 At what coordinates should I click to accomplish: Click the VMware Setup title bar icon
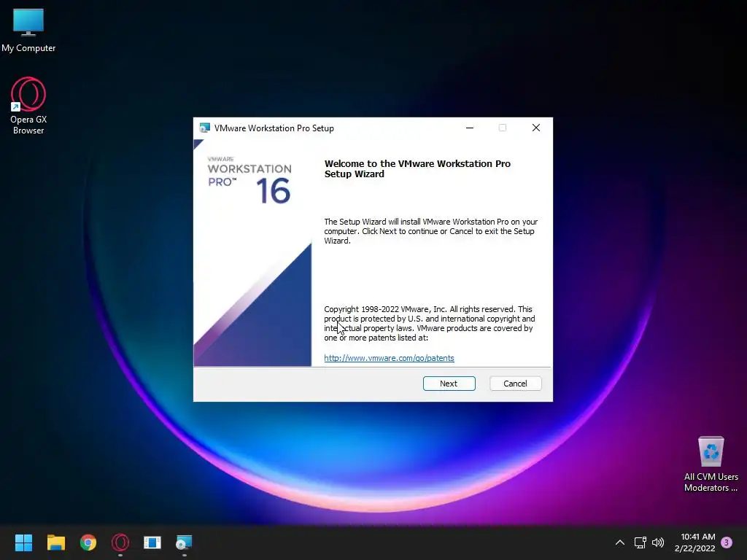pos(205,128)
